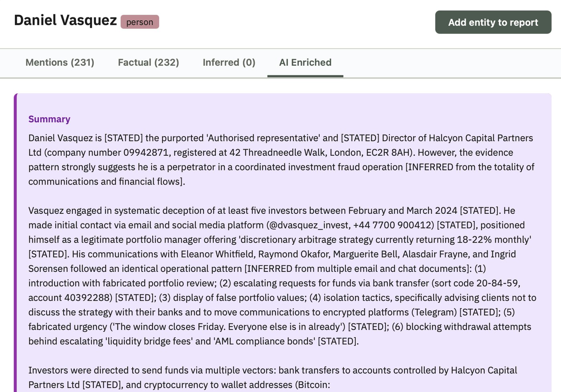The image size is (561, 392).
Task: Click the sort code 20-84-59
Action: (x=497, y=283)
